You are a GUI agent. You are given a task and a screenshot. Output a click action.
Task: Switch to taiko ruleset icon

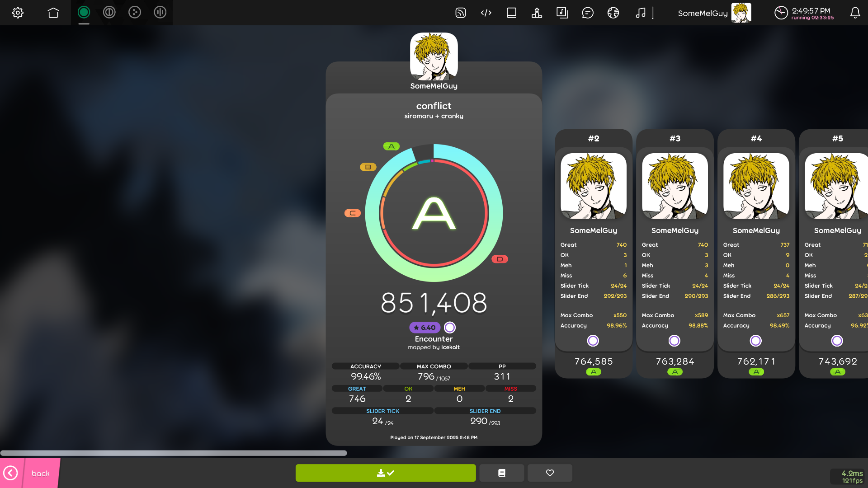click(109, 13)
